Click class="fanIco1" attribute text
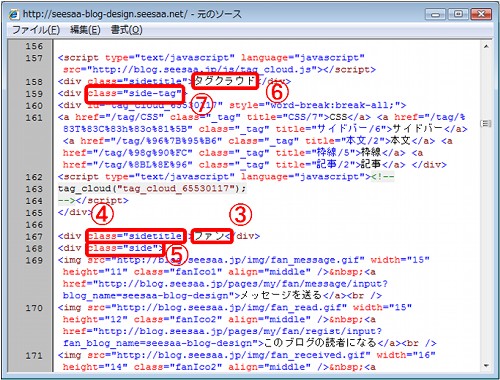The image size is (500, 380). (x=178, y=272)
